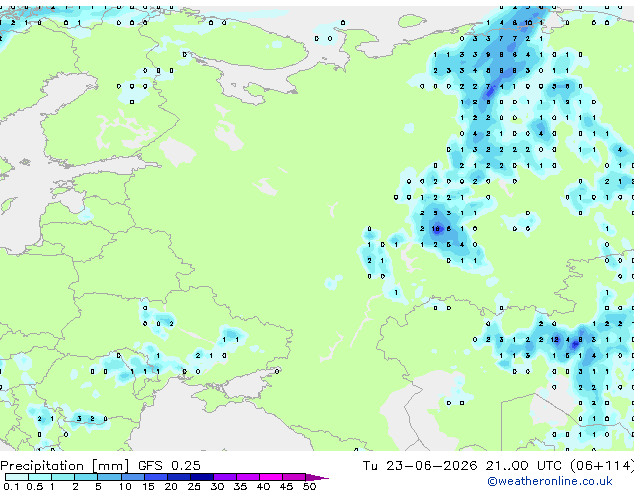Click the 45–50 mm legend color swatch

click(x=294, y=477)
